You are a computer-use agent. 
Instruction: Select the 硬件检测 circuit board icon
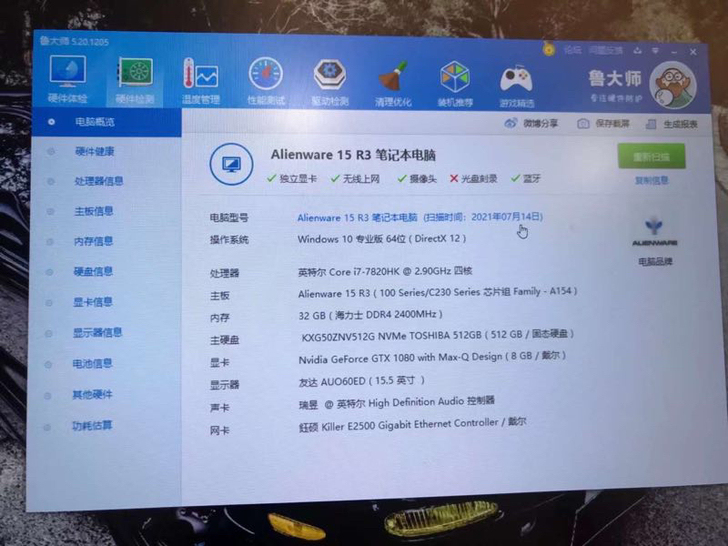tap(135, 72)
